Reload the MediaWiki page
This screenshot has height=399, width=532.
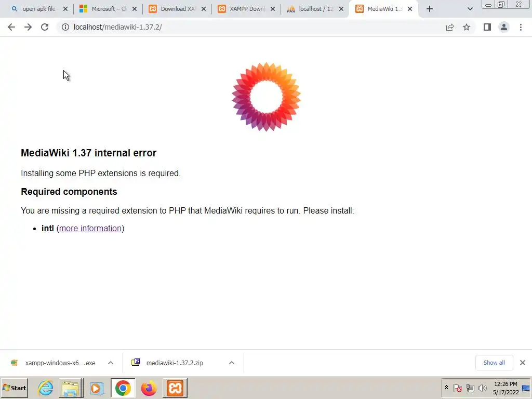pyautogui.click(x=45, y=27)
